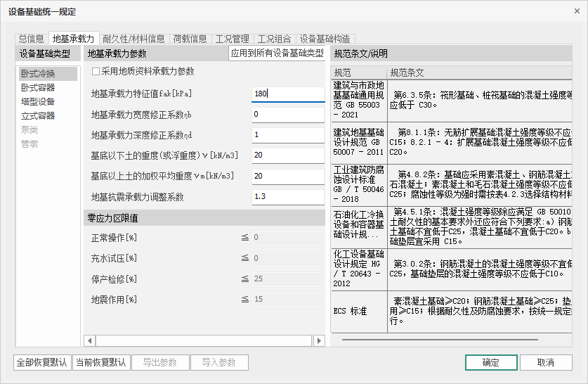Select the grayed 泵类 entry
Viewport: 588px width, 384px height.
point(48,130)
